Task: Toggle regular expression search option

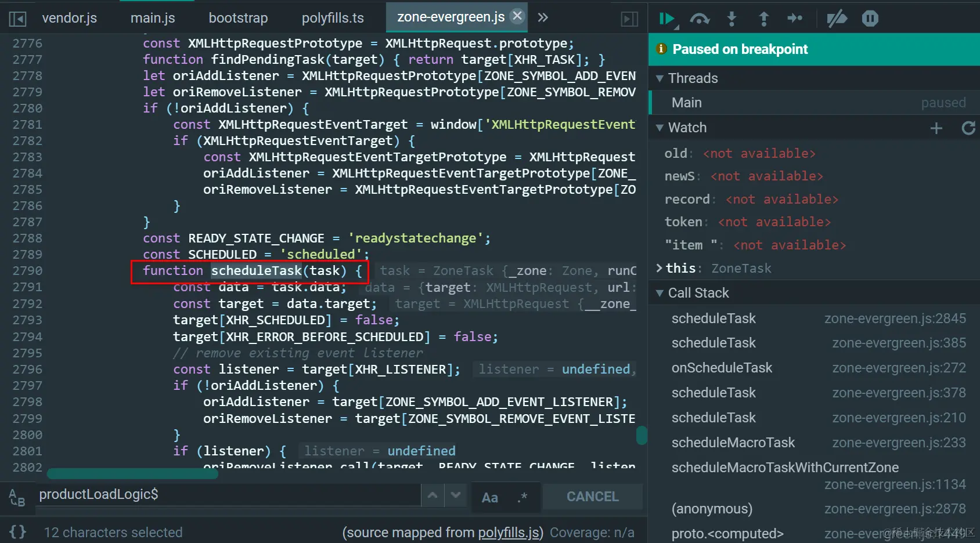Action: click(x=523, y=497)
